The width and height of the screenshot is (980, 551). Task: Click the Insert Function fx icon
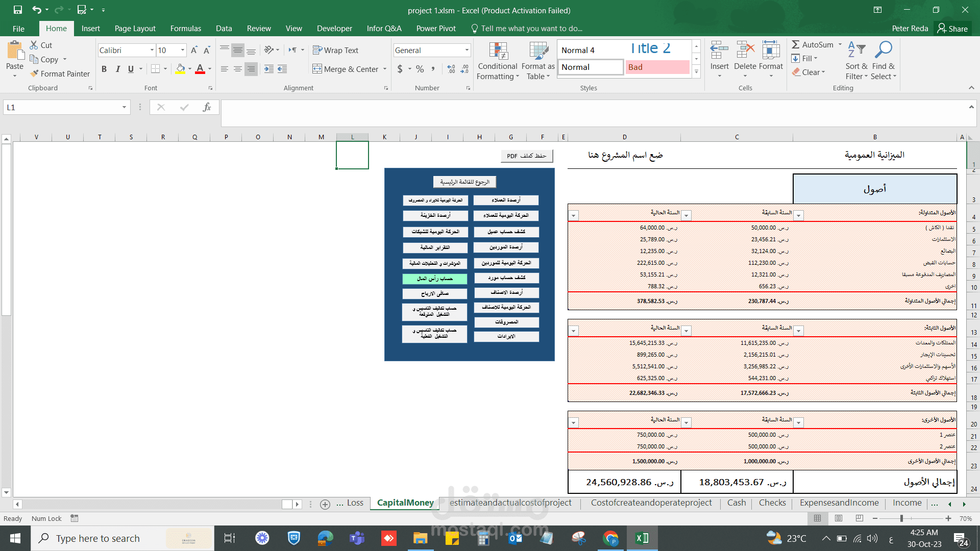207,107
